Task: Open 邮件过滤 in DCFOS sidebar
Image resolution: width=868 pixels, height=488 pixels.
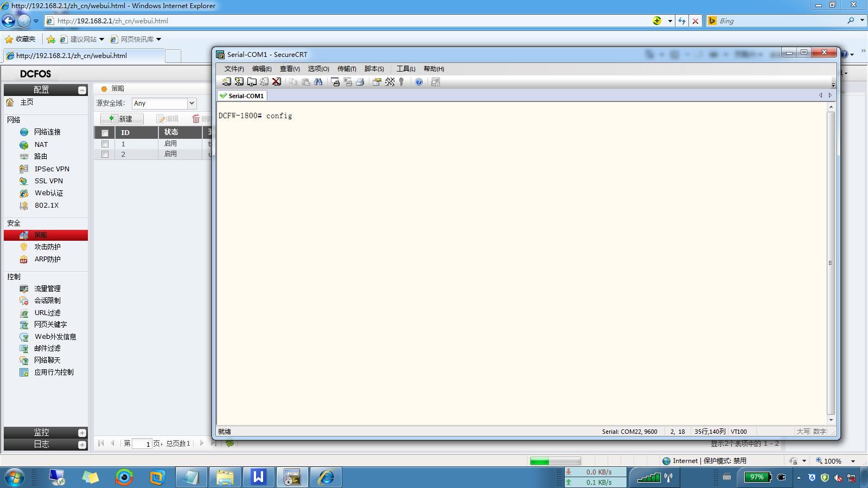Action: [x=47, y=348]
